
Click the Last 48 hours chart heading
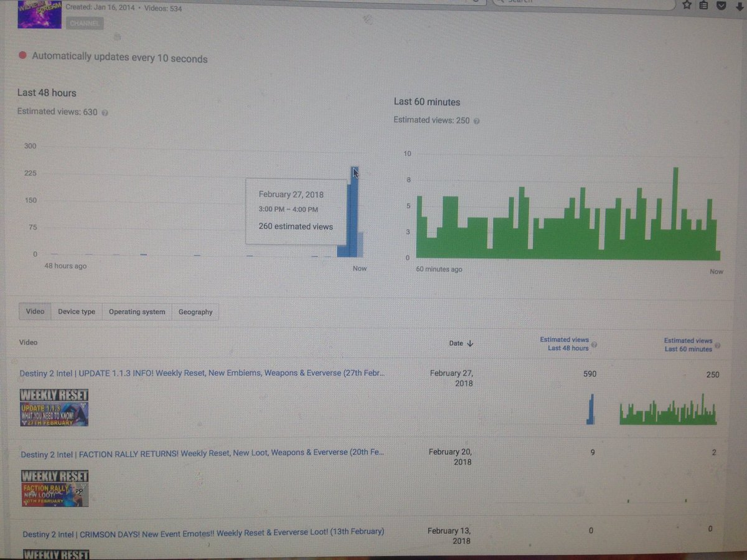point(47,93)
